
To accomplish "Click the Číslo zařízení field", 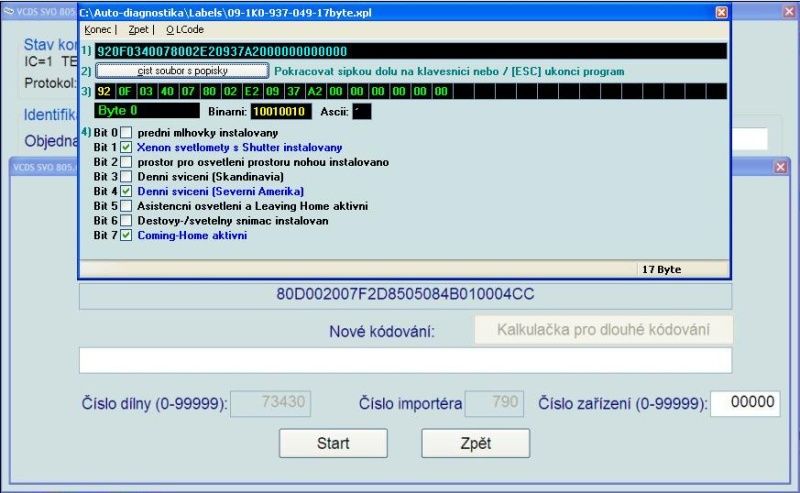I will tap(745, 403).
